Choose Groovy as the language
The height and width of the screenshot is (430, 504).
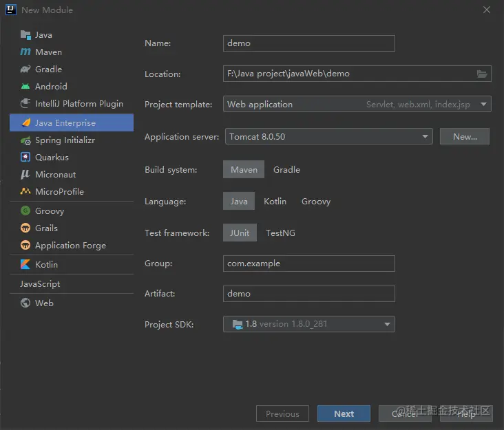pyautogui.click(x=316, y=202)
